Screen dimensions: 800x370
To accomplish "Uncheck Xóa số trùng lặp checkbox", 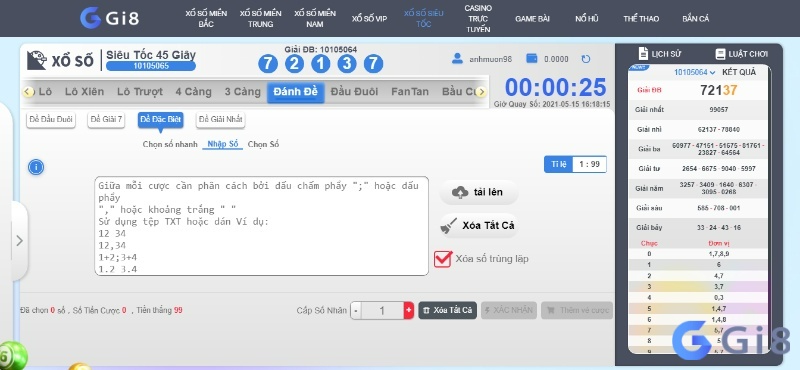I will (x=442, y=258).
